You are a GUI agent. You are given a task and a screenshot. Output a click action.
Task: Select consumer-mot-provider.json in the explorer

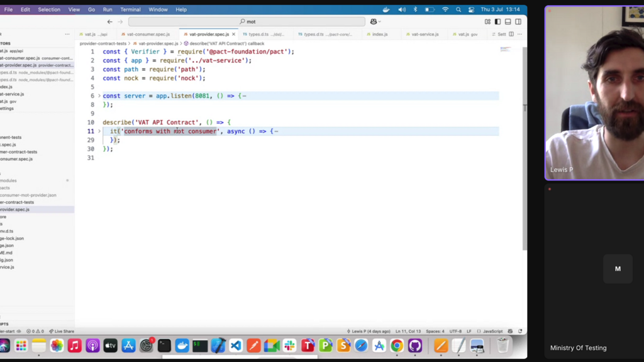36,195
